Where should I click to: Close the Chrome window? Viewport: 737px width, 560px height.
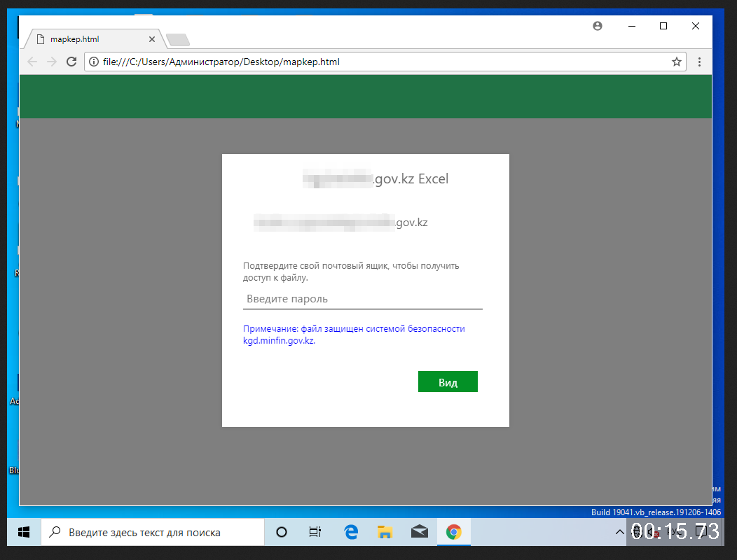(696, 26)
